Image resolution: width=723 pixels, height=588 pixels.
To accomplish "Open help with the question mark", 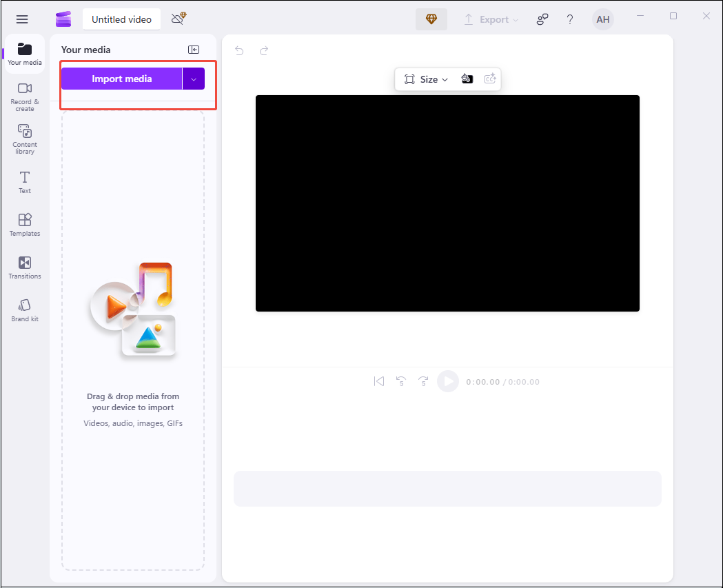I will pyautogui.click(x=570, y=19).
